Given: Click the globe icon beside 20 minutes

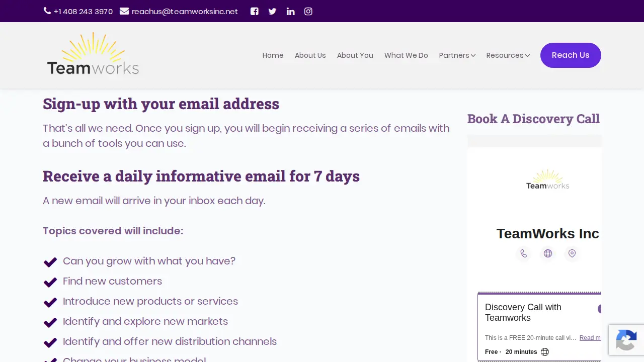Looking at the screenshot, I should point(545,352).
